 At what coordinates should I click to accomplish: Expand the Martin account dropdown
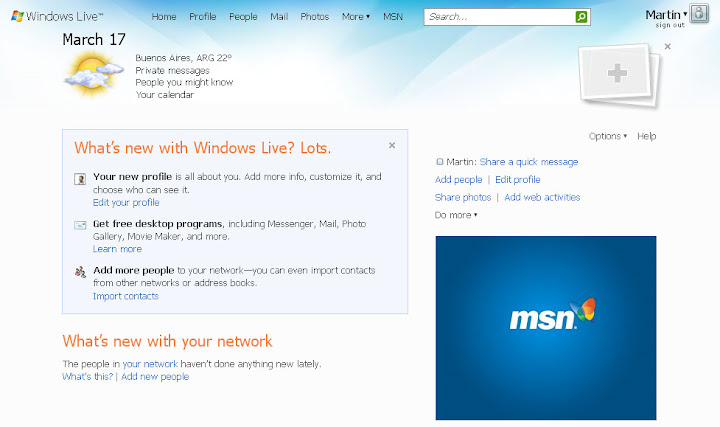click(x=666, y=15)
